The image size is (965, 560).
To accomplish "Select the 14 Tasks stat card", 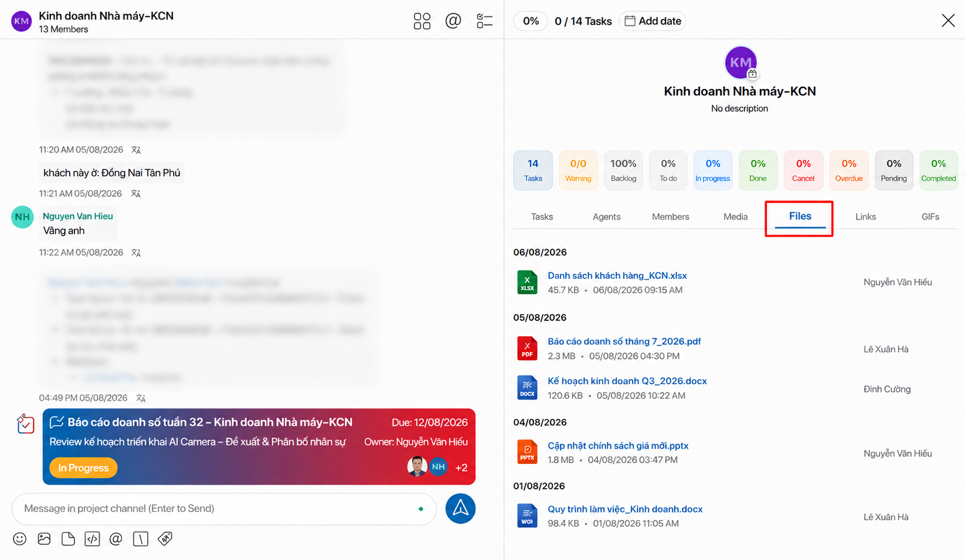I will click(533, 170).
